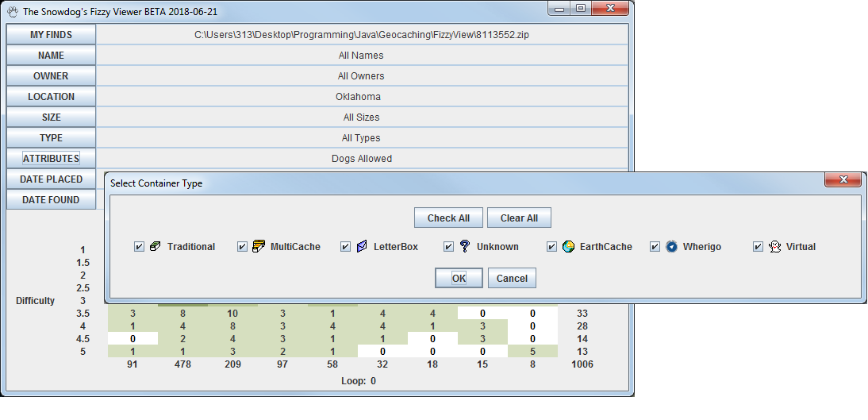The height and width of the screenshot is (420, 868).
Task: Click the MultiCache stacked boxes icon
Action: [259, 247]
